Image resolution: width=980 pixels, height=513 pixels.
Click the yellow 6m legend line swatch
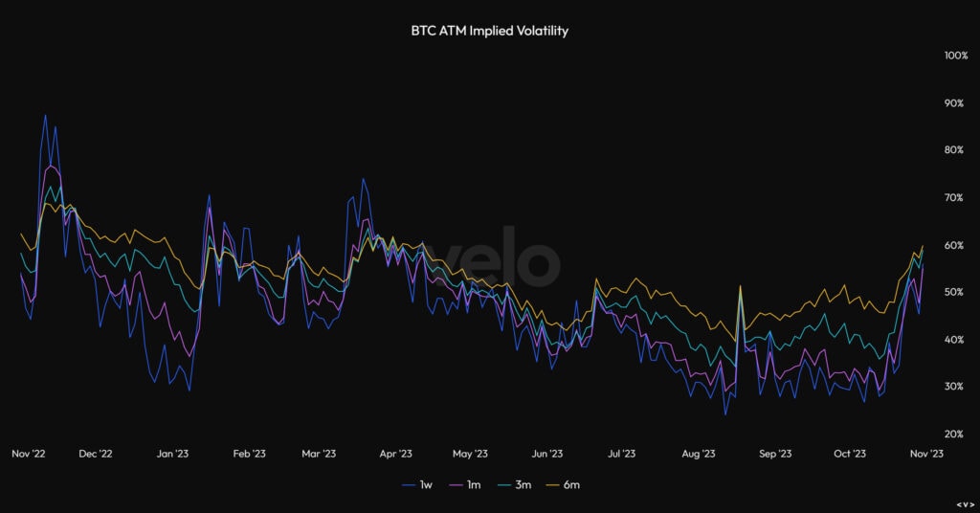click(x=554, y=485)
